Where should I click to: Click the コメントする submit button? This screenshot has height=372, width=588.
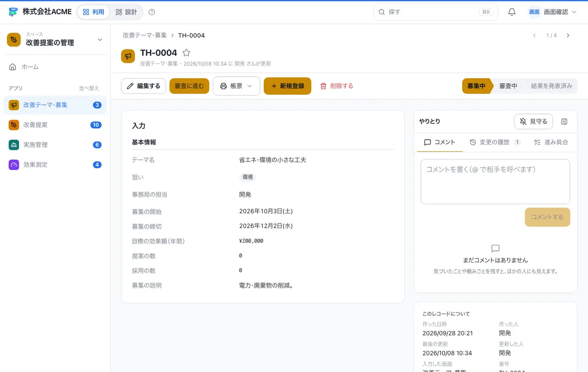(547, 217)
